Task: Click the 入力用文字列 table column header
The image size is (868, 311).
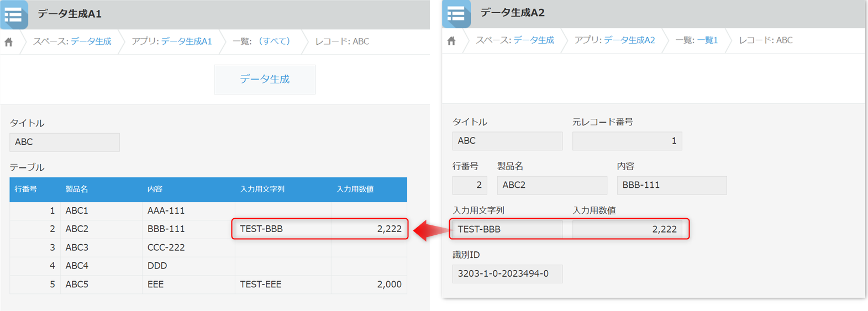Action: (262, 189)
